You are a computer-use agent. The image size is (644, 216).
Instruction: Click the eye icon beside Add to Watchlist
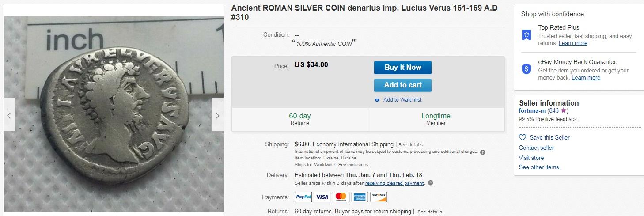pyautogui.click(x=377, y=100)
